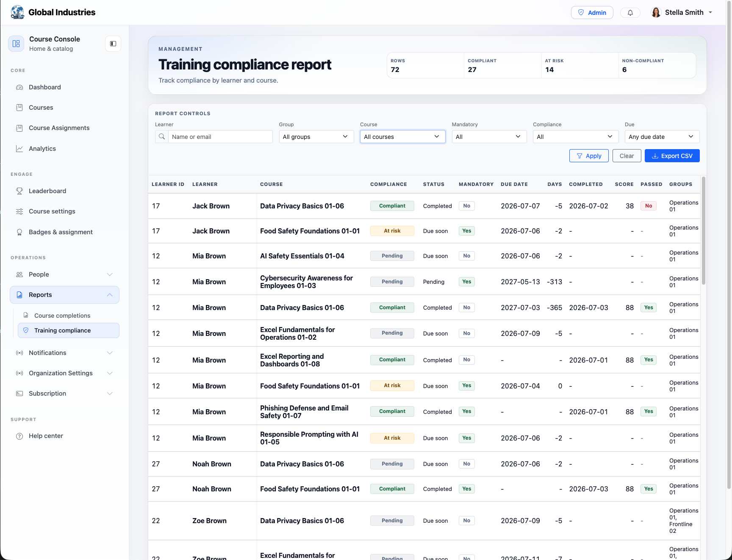Click the Leaderboard trophy icon
The height and width of the screenshot is (560, 732).
[x=19, y=191]
